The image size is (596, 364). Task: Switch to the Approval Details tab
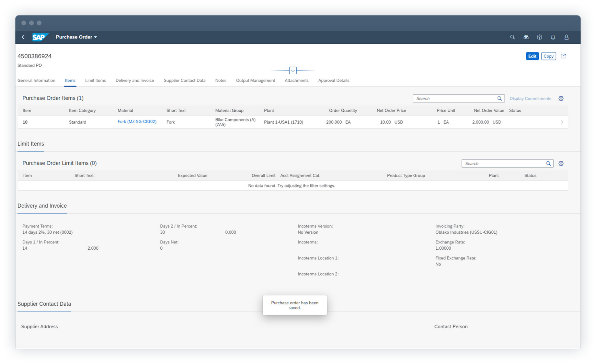[x=333, y=80]
